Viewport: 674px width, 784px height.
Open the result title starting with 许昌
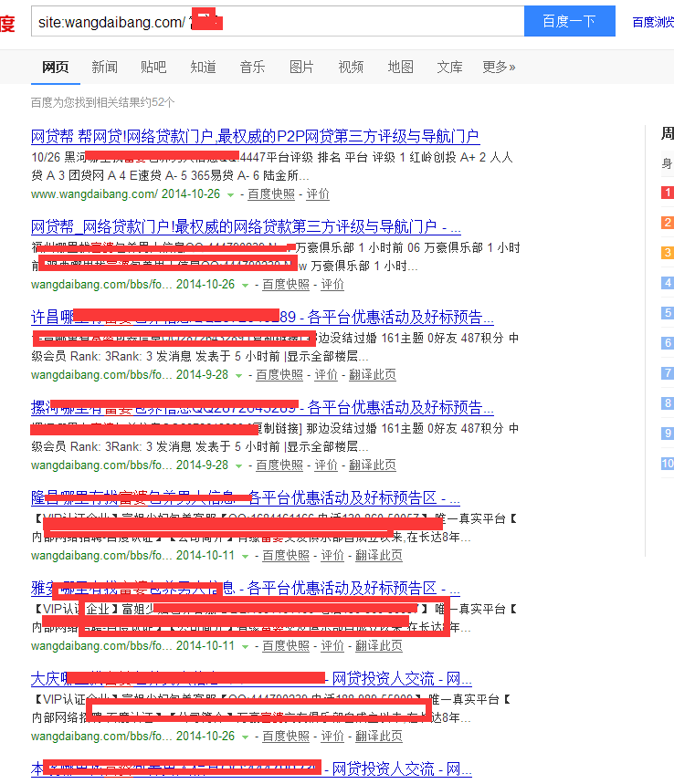[262, 317]
